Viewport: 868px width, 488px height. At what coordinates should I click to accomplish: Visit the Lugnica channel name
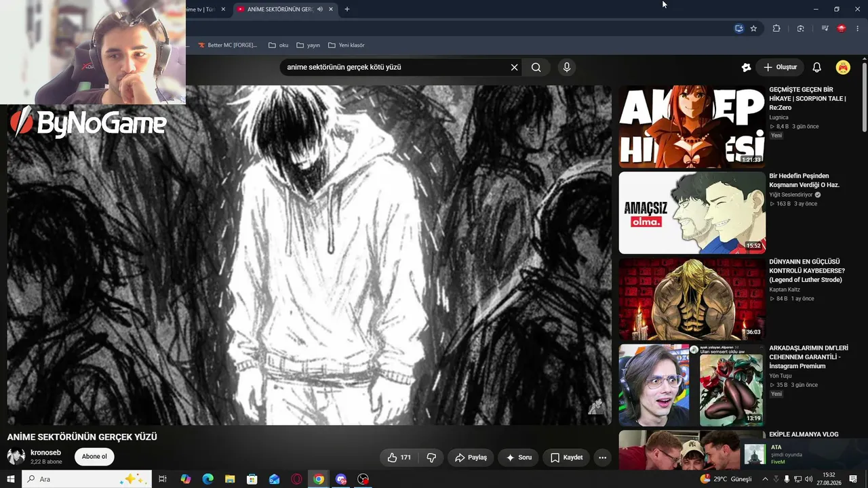(778, 117)
